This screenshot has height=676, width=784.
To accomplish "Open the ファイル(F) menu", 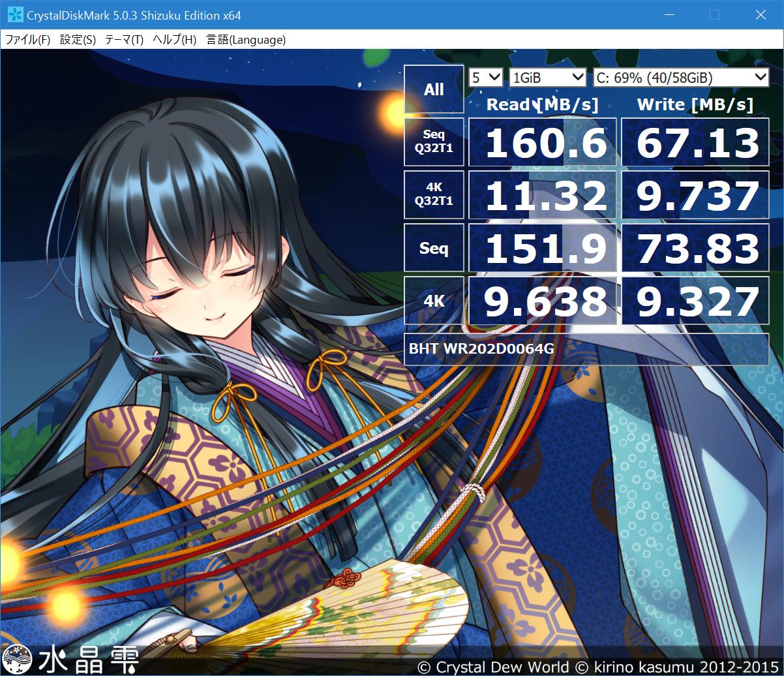I will (x=27, y=40).
